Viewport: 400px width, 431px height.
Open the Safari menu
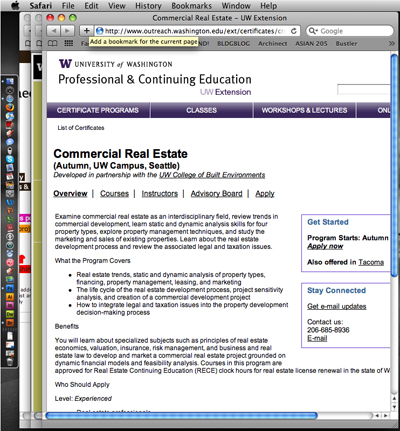[40, 6]
